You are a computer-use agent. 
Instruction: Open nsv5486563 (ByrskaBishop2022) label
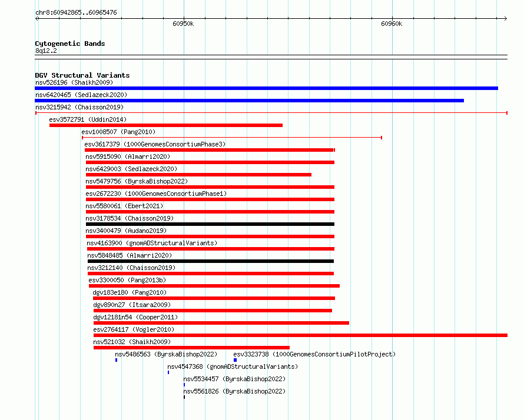tap(166, 354)
